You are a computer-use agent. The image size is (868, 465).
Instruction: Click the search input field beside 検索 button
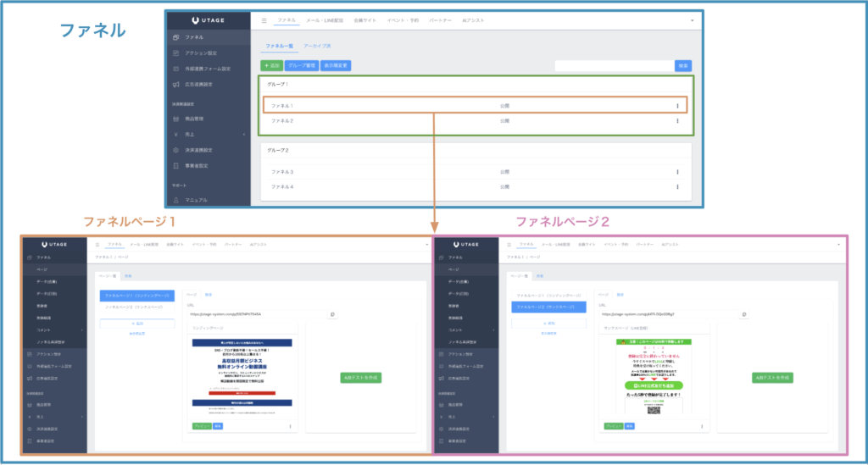[x=614, y=65]
